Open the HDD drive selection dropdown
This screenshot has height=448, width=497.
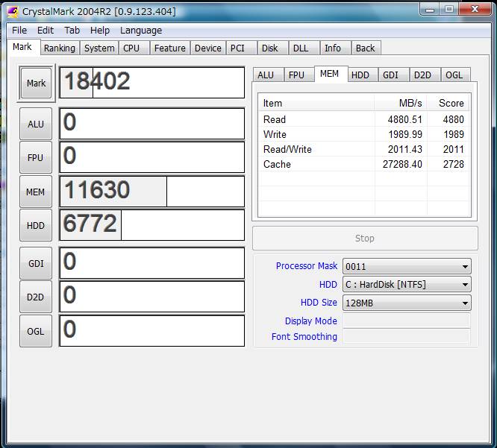(x=406, y=285)
